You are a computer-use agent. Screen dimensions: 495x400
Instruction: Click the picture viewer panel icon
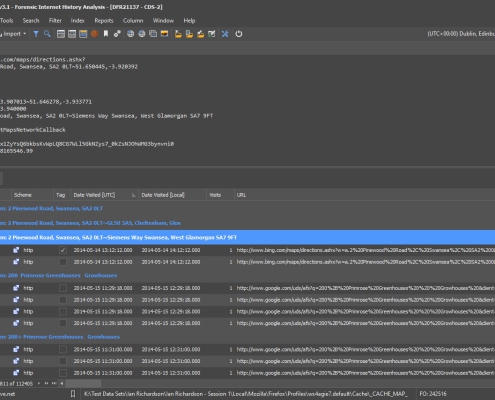point(72,34)
